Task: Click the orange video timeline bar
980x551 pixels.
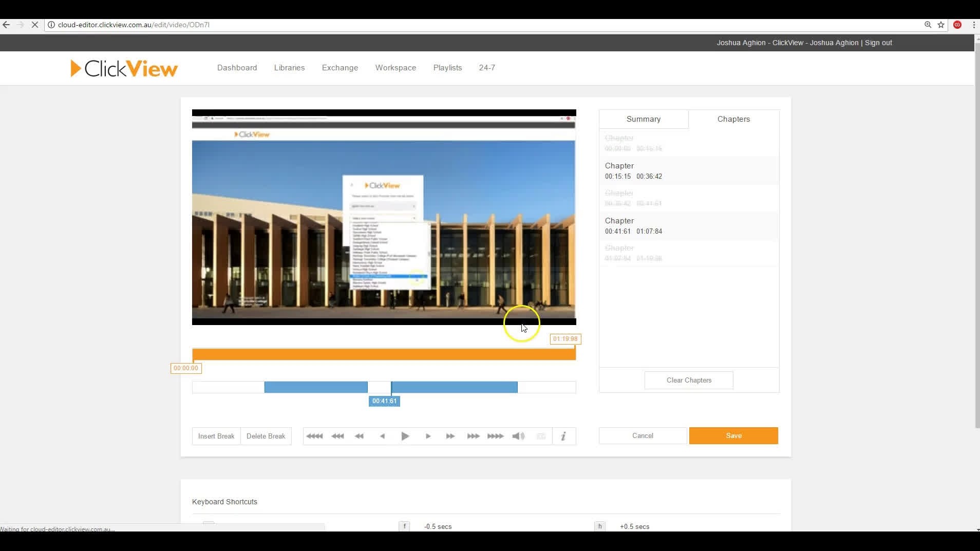Action: (x=384, y=354)
